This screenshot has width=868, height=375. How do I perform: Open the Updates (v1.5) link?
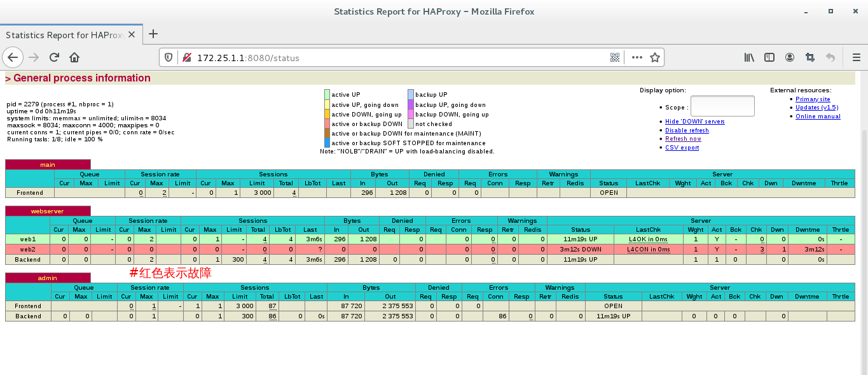coord(816,108)
